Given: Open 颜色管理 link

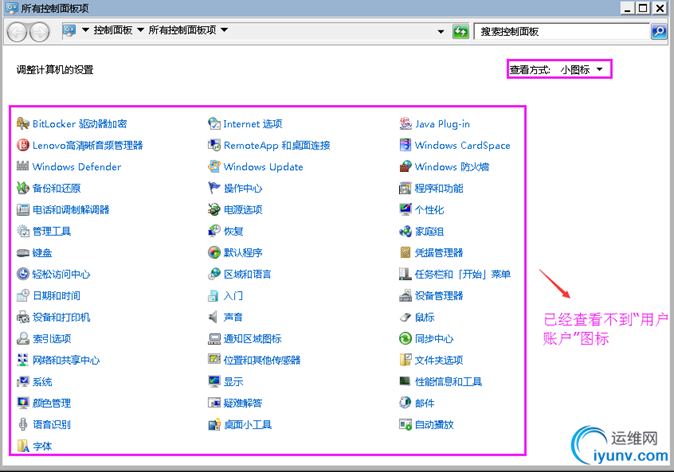Looking at the screenshot, I should [x=52, y=403].
